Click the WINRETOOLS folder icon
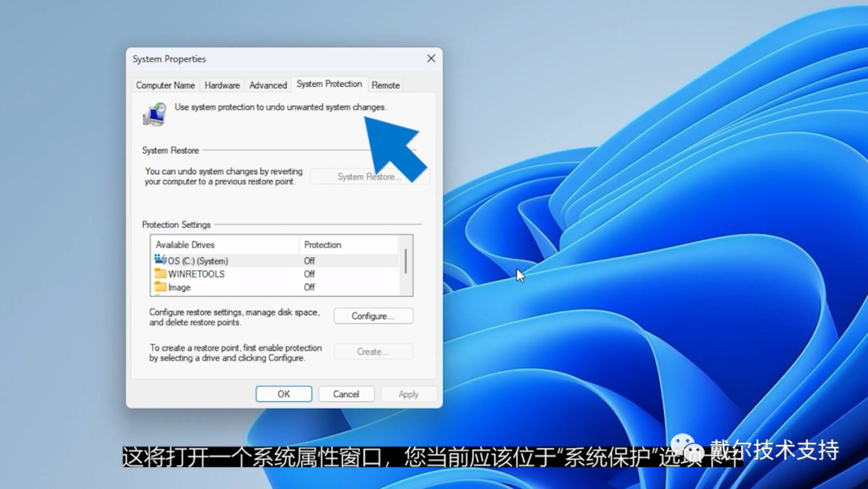This screenshot has height=489, width=868. point(161,273)
